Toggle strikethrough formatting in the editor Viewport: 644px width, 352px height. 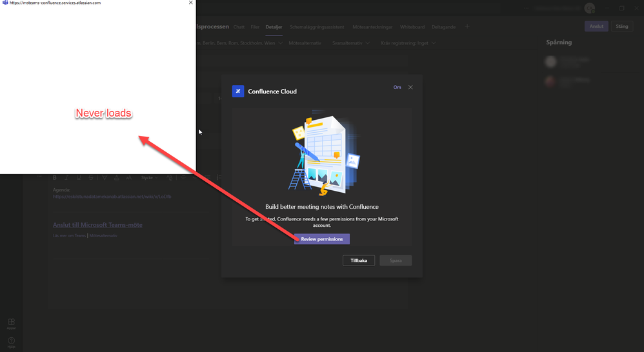coord(91,178)
